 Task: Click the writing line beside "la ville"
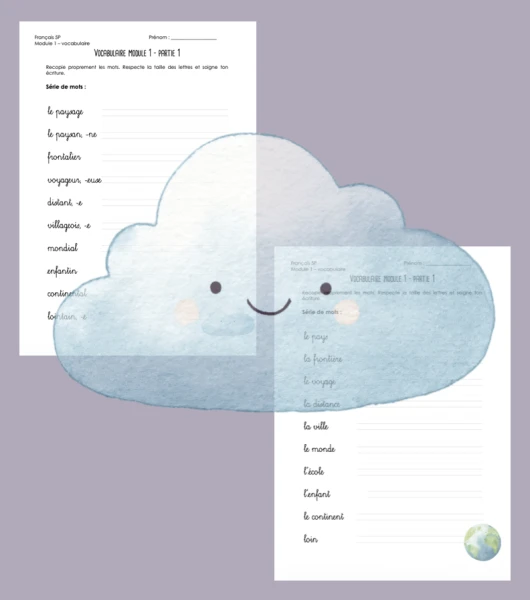pos(420,426)
